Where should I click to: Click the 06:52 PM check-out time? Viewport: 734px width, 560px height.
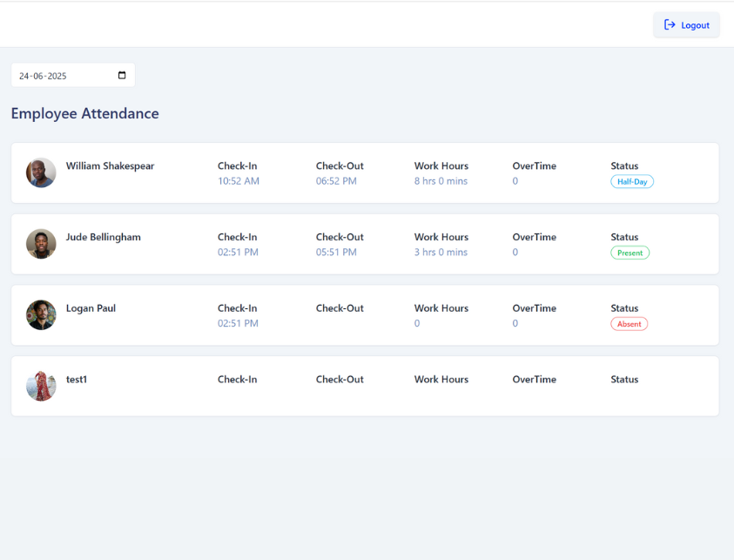[x=336, y=181]
